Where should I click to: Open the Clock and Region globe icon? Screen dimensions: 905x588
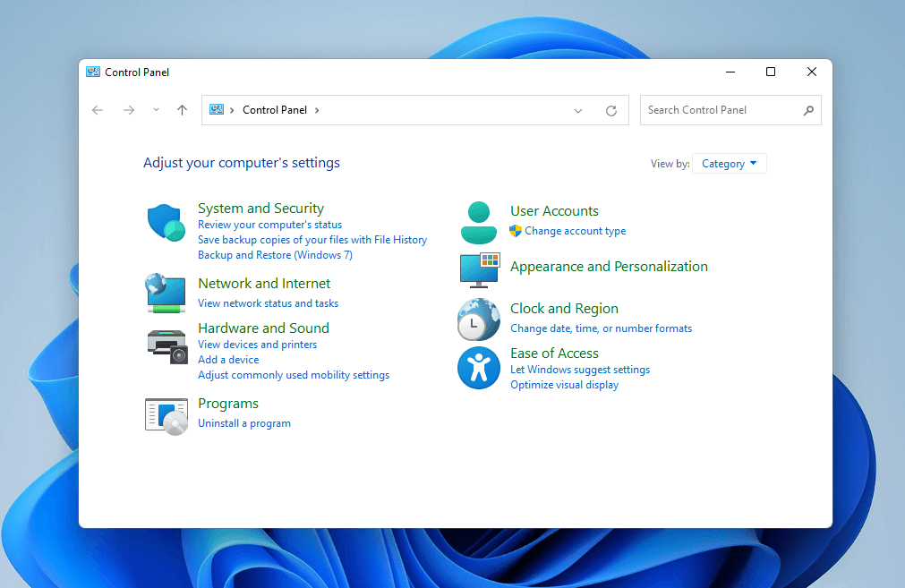tap(479, 320)
